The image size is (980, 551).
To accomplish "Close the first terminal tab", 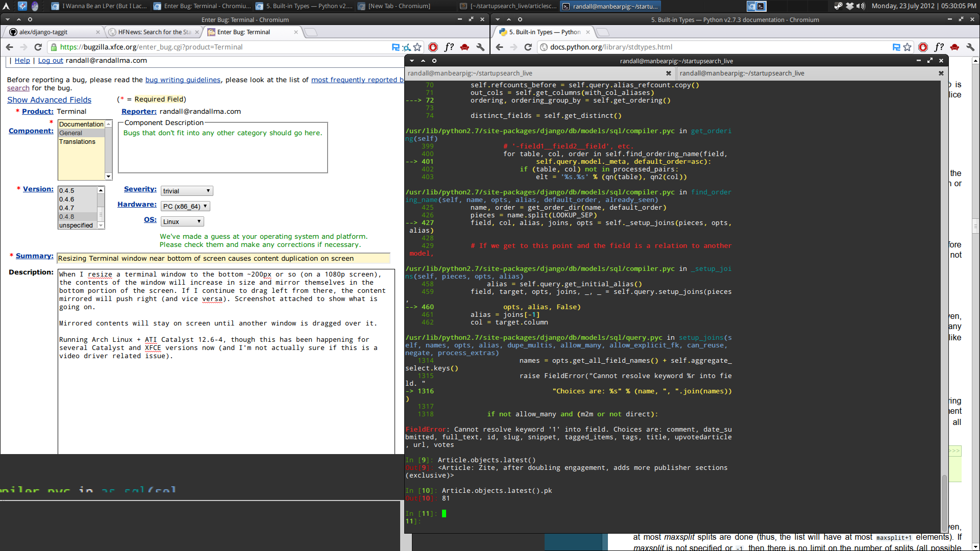I will coord(668,73).
